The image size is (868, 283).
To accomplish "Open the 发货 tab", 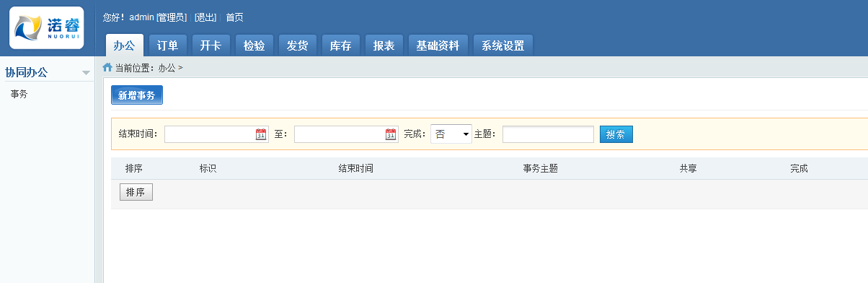I will tap(297, 45).
